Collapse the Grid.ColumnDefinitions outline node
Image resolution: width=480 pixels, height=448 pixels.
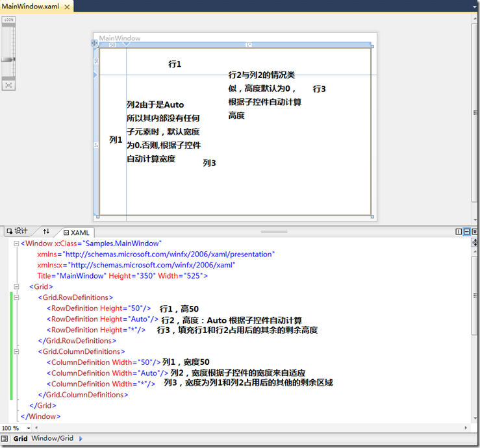coord(16,352)
